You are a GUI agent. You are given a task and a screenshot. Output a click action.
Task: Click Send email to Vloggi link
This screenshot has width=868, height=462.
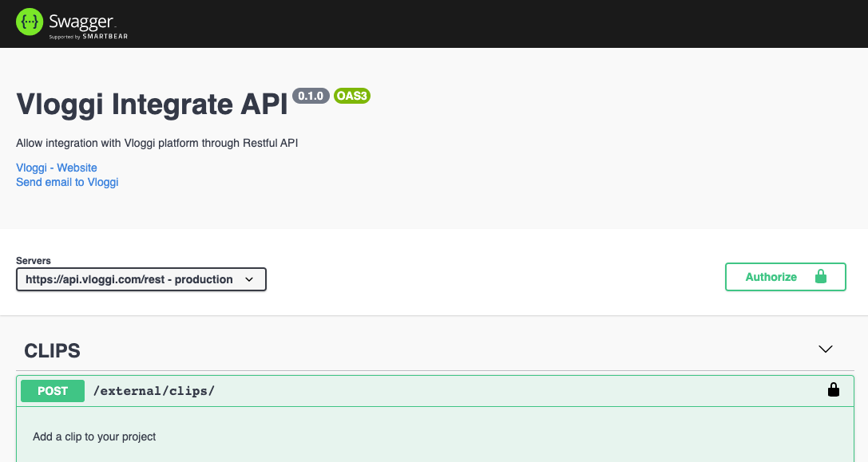(x=67, y=182)
